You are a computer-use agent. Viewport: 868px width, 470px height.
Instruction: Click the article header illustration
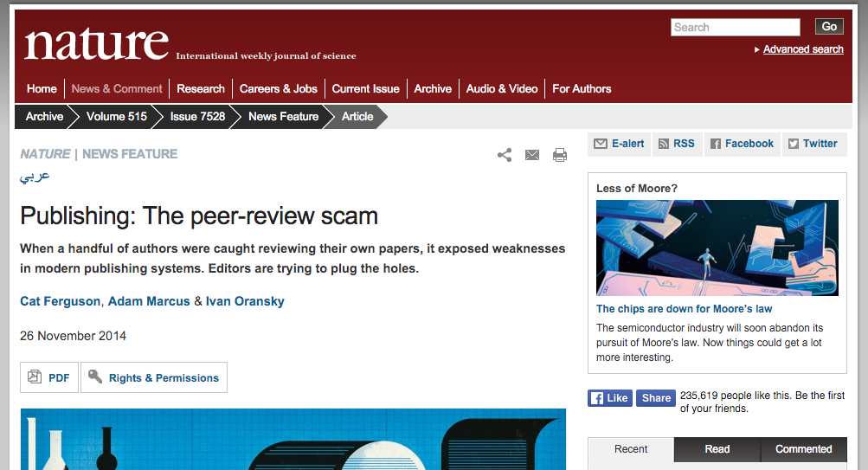coord(293,439)
